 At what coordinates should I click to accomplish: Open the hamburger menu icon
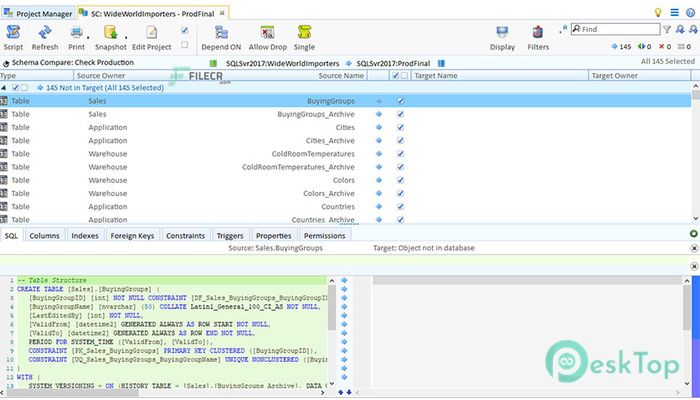click(675, 12)
